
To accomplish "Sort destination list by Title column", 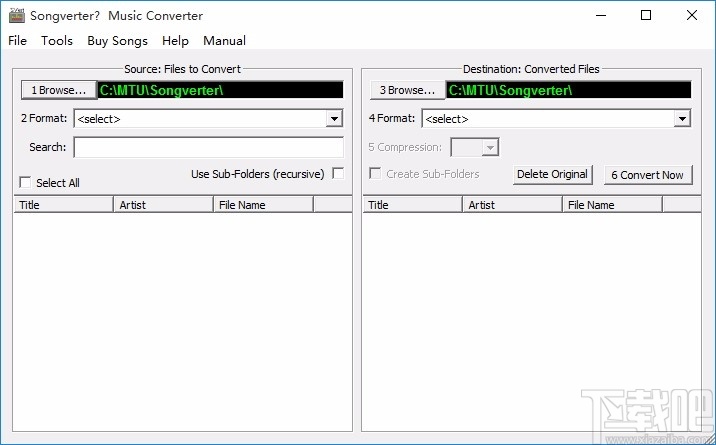I will pos(412,204).
